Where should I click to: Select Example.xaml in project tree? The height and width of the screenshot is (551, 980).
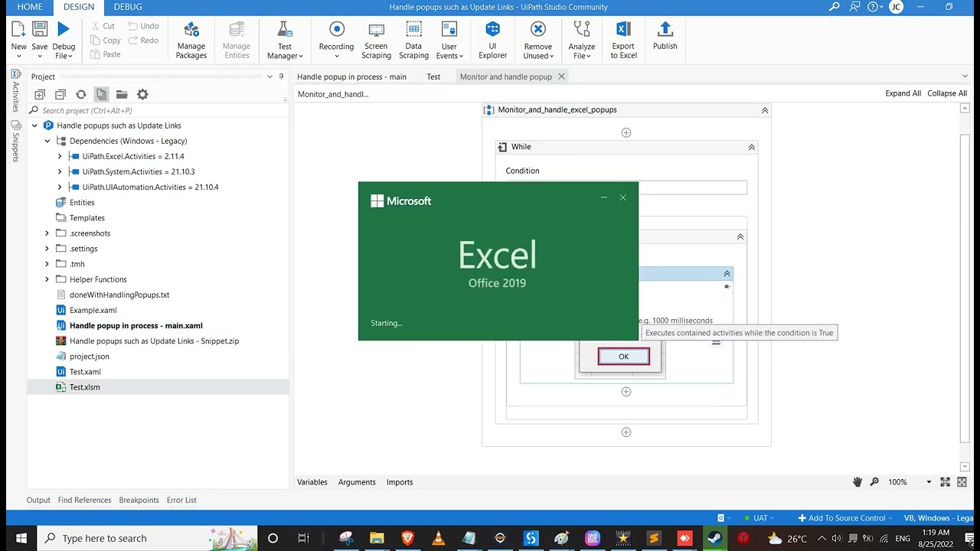coord(93,310)
